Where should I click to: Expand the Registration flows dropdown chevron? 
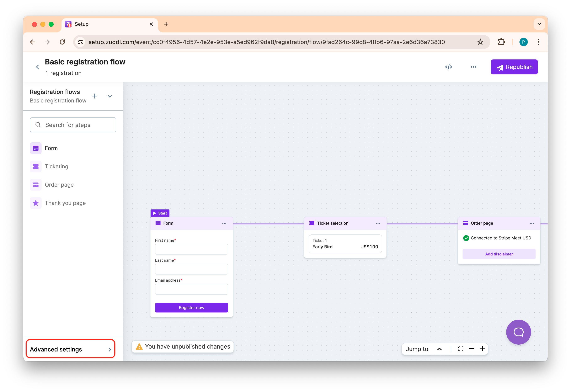[110, 96]
